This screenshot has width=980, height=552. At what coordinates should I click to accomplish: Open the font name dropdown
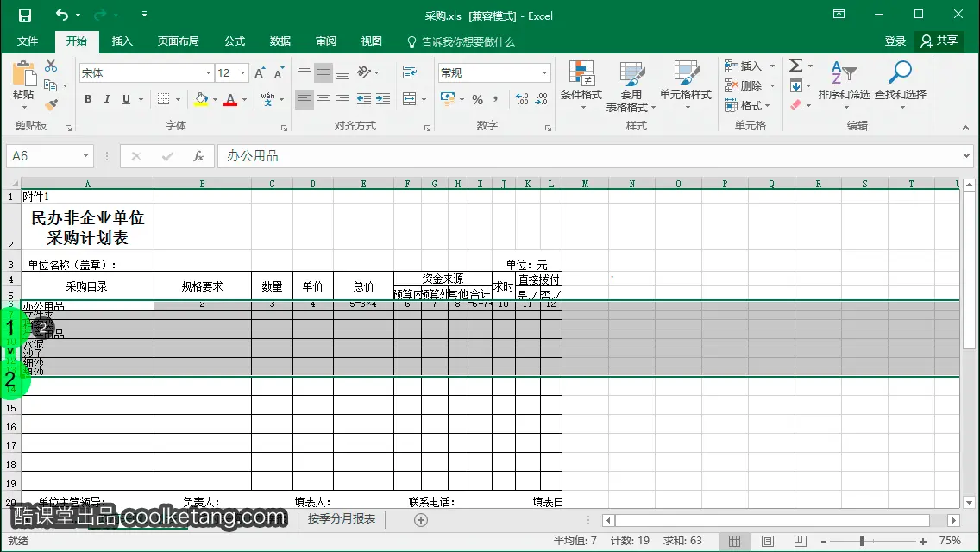pos(208,72)
